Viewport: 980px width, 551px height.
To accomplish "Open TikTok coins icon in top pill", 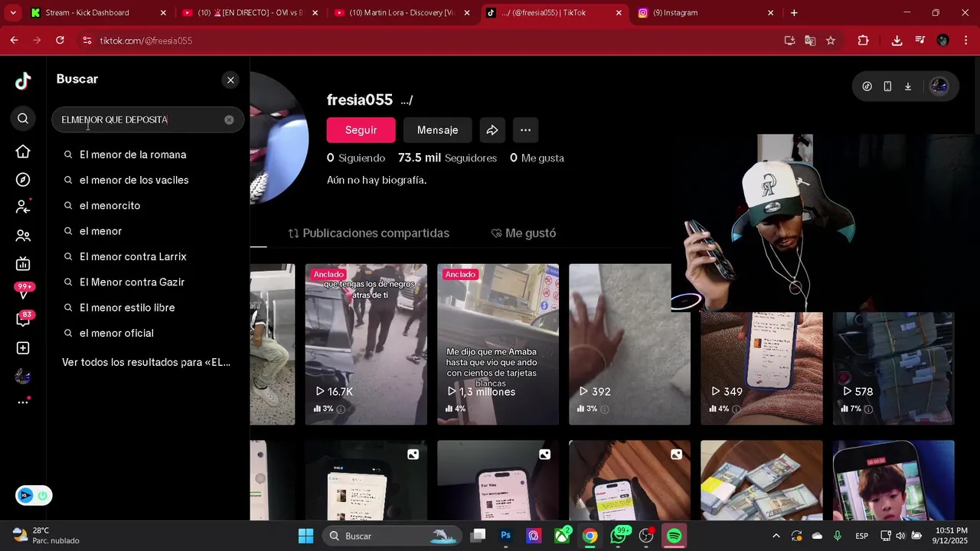I will coord(867,86).
